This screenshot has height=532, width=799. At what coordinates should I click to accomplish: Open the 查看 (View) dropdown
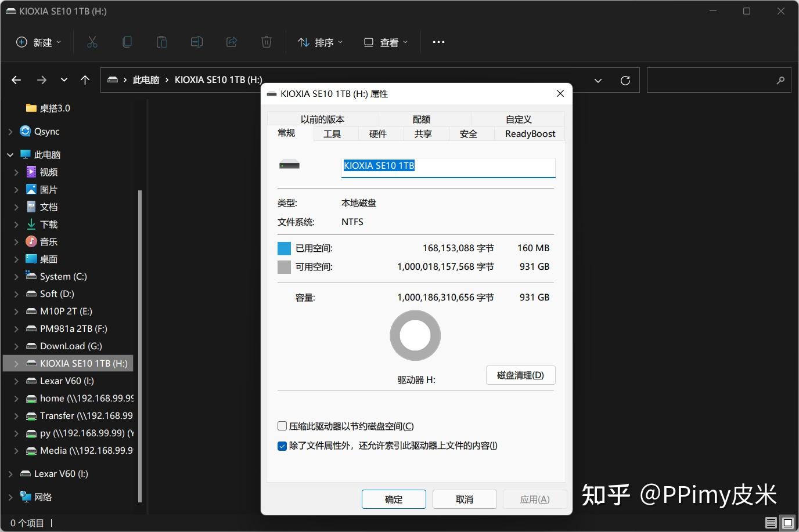click(x=386, y=42)
